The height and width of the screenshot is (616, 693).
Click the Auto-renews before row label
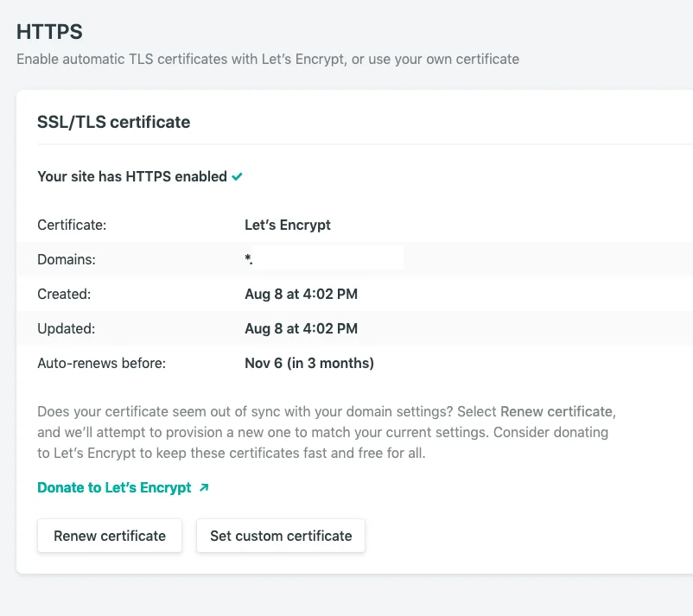101,363
